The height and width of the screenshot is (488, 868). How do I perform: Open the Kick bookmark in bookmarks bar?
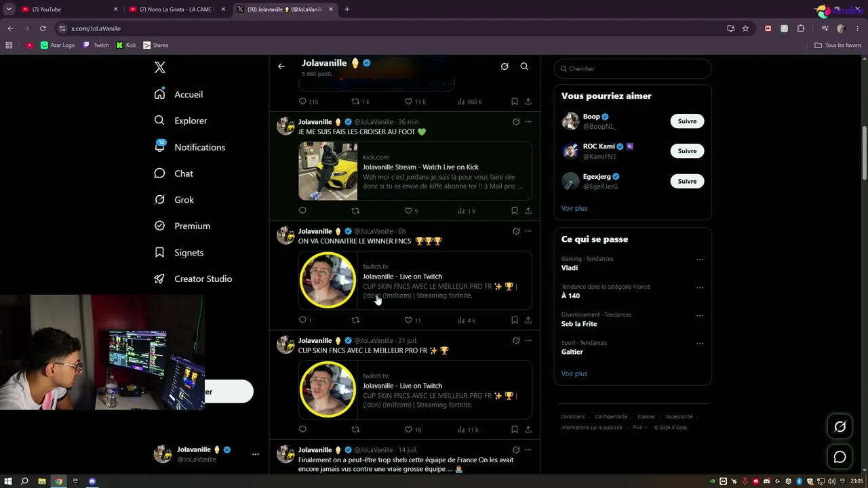126,45
